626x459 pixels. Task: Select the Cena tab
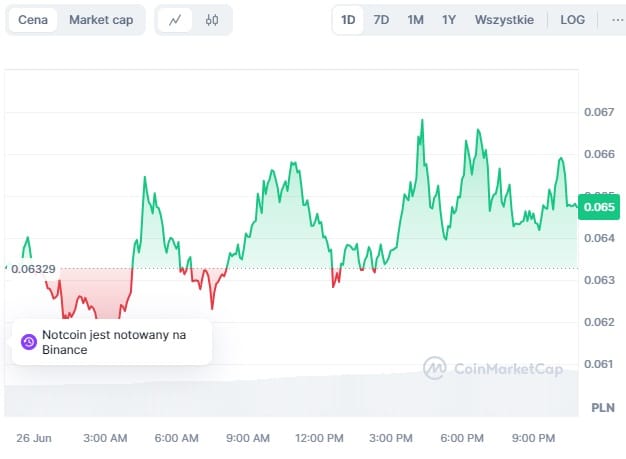tap(32, 20)
